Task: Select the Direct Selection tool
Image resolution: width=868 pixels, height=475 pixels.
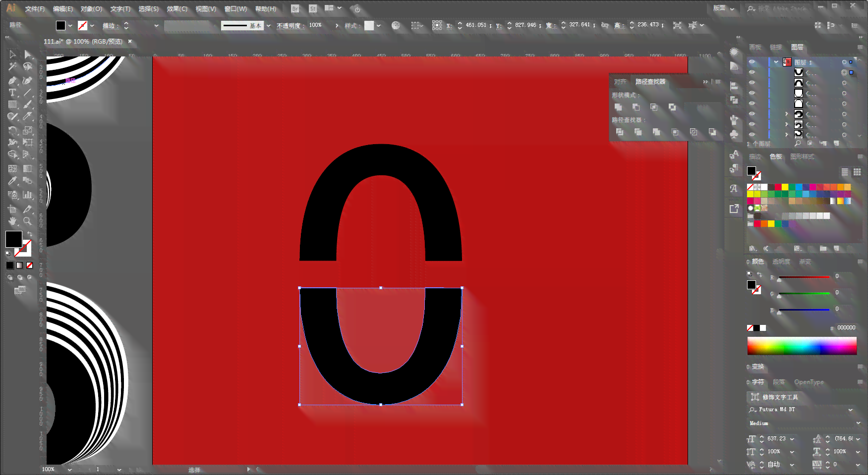Action: 28,54
